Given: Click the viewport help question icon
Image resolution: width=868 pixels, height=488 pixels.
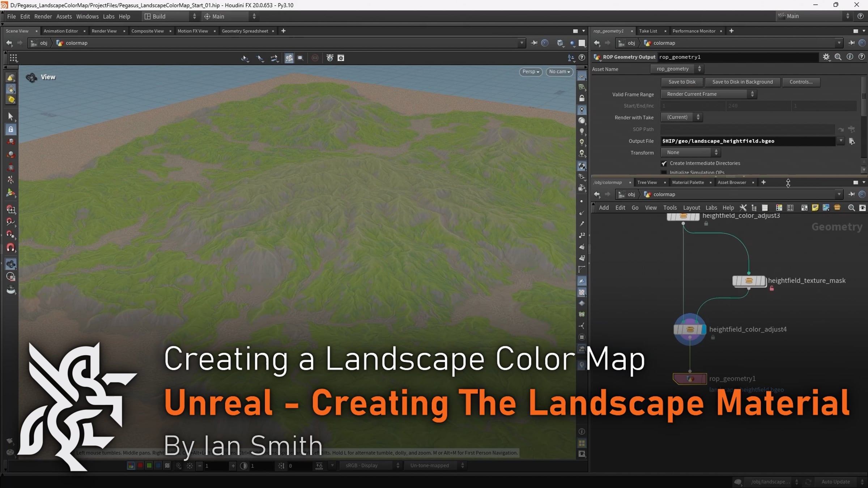Looking at the screenshot, I should point(582,57).
